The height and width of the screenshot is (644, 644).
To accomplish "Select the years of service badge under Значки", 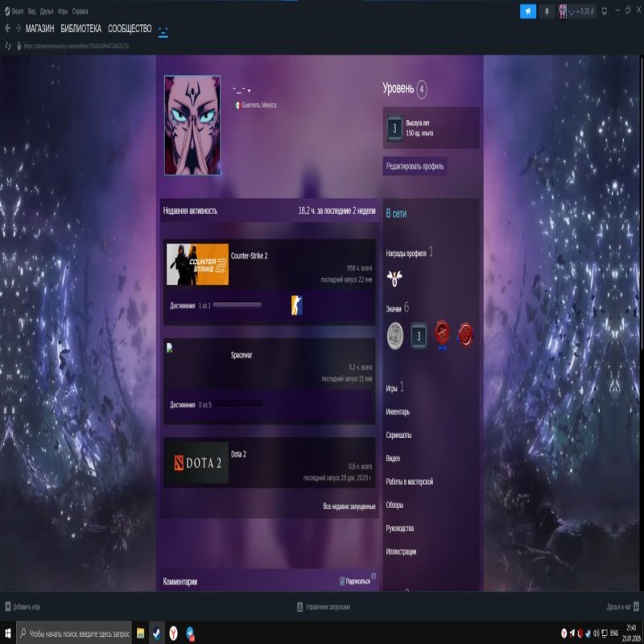I will pyautogui.click(x=419, y=333).
